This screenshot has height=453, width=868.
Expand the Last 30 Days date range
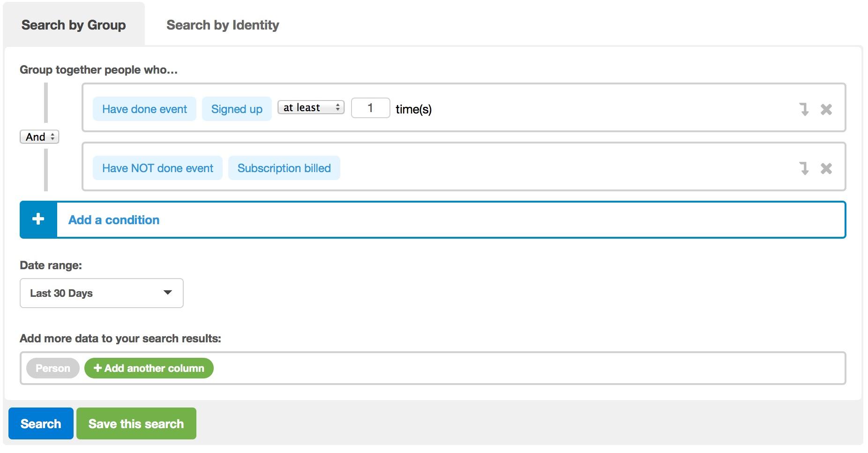pos(102,293)
